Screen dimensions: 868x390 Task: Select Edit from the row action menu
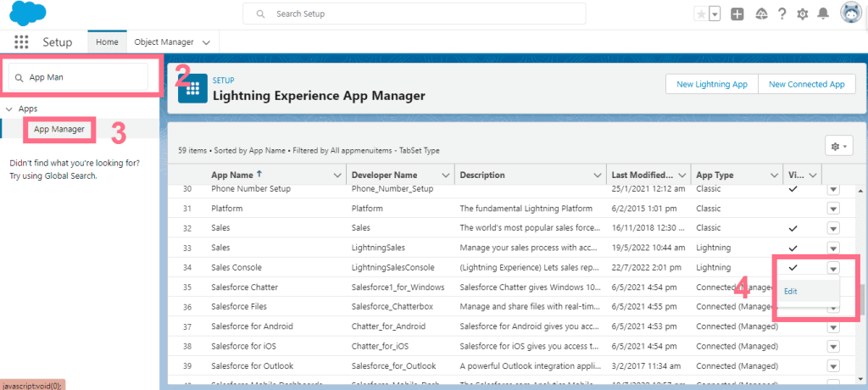[790, 292]
